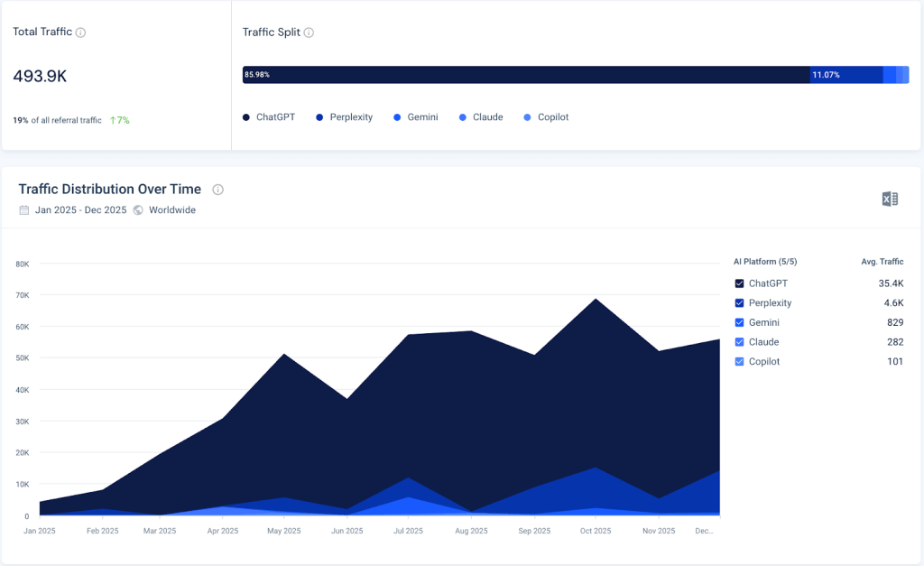The image size is (924, 566).
Task: Click the 85.98% segment of the Traffic Split bar
Action: (523, 75)
